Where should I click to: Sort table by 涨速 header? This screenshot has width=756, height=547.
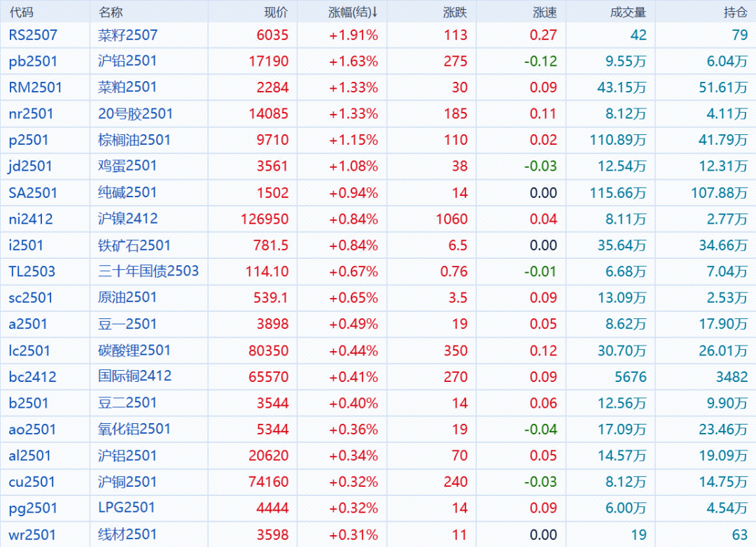click(545, 12)
